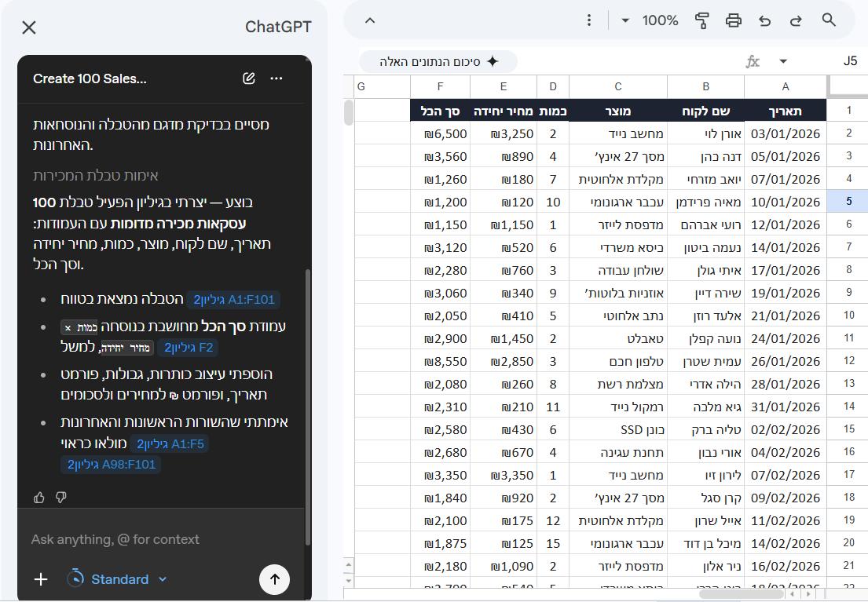Screen dimensions: 868x602
Task: Give thumbs up to the response
Action: point(38,498)
